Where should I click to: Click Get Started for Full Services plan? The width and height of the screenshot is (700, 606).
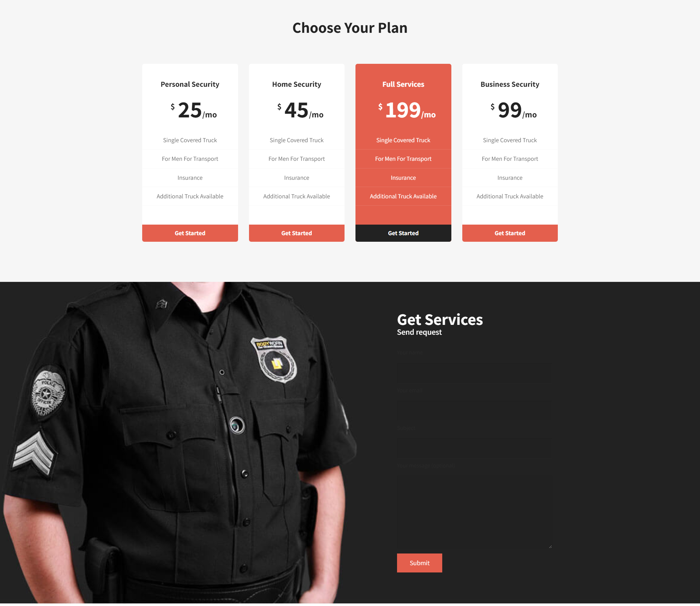pyautogui.click(x=403, y=233)
